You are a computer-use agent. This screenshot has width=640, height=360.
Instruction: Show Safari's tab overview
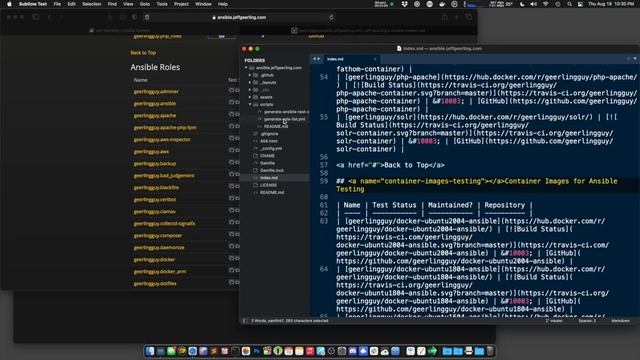[469, 17]
